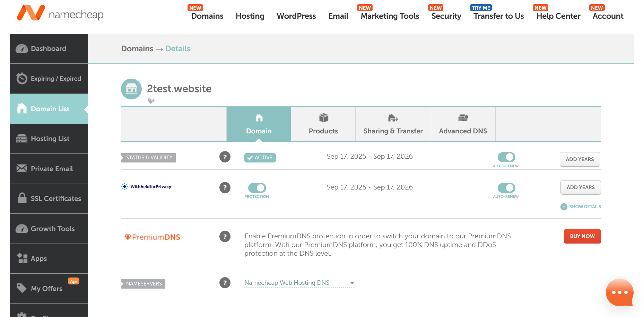This screenshot has width=644, height=317.
Task: Click the Dashboard gauge icon
Action: 22,49
